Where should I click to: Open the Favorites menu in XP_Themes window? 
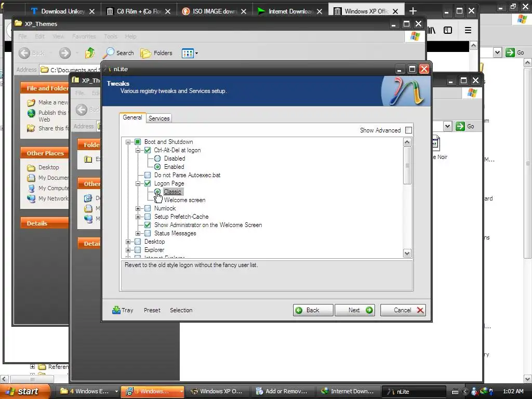(84, 36)
